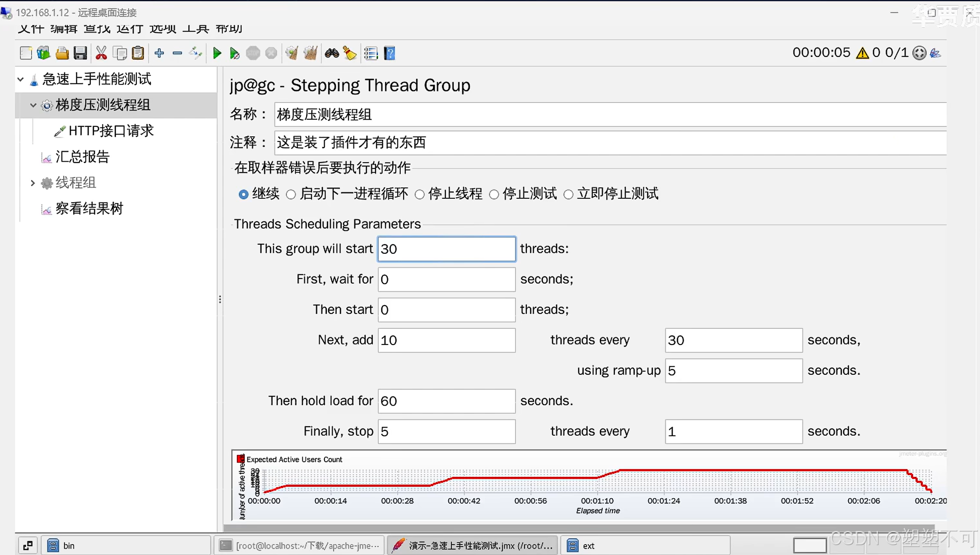Switch to the bin taskbar window
Viewport: 980px width, 555px height.
pos(69,546)
